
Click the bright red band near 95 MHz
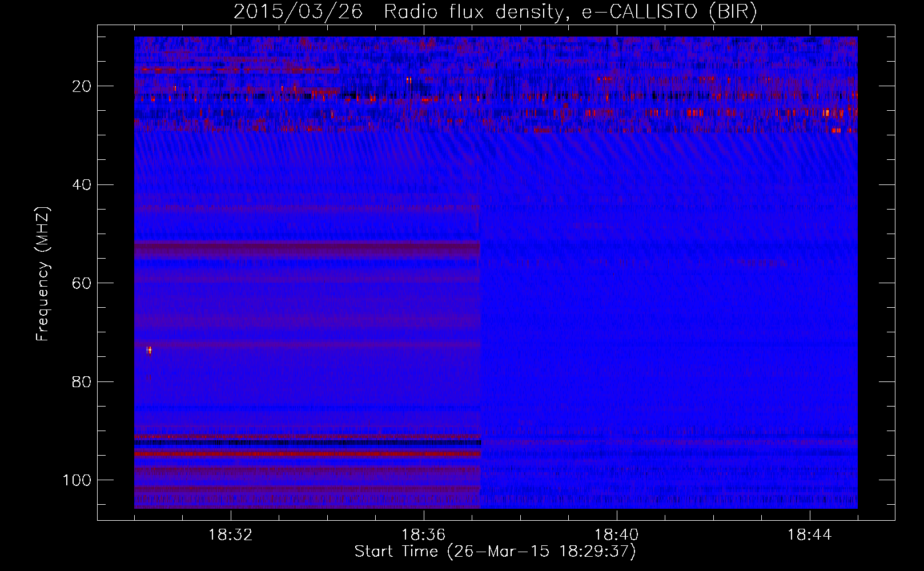pyautogui.click(x=307, y=454)
